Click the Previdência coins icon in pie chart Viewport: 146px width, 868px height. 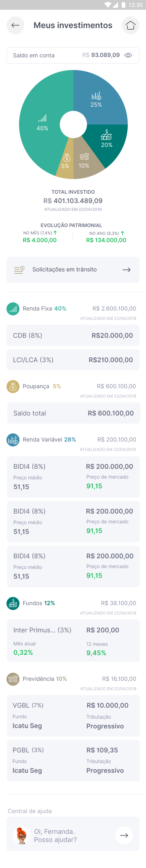tap(84, 157)
